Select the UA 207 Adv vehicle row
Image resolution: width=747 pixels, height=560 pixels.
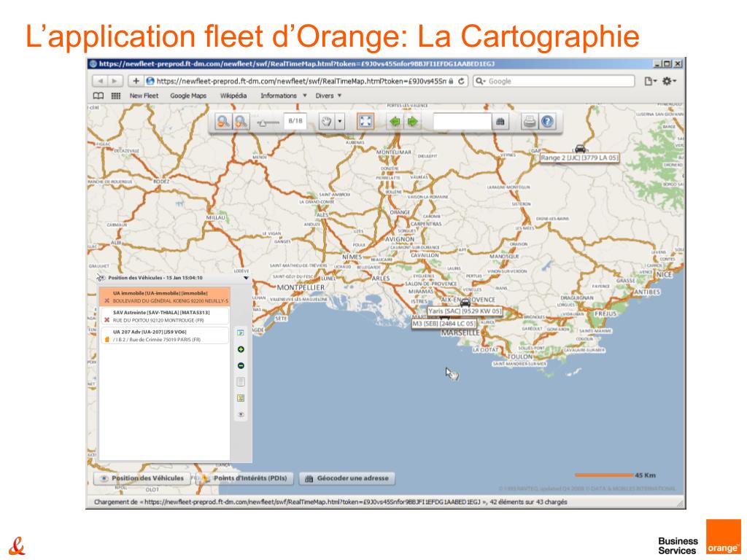[164, 335]
